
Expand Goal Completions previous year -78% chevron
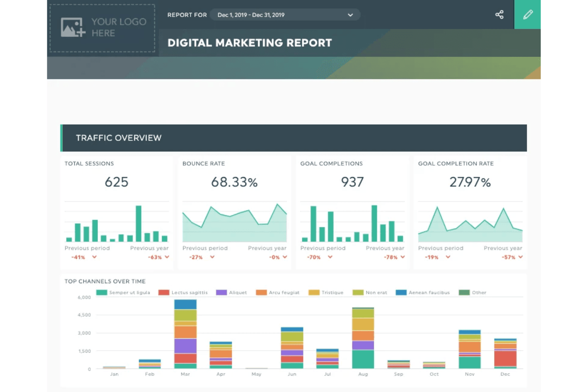pos(402,257)
